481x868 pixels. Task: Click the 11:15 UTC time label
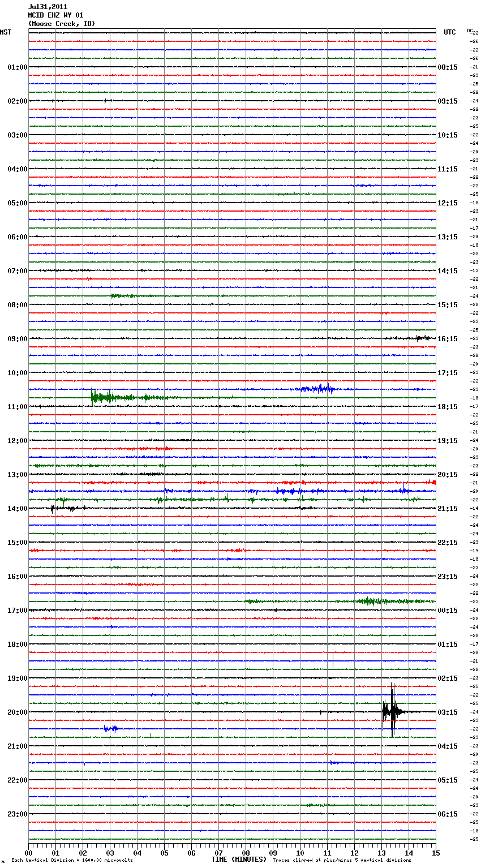coord(448,169)
